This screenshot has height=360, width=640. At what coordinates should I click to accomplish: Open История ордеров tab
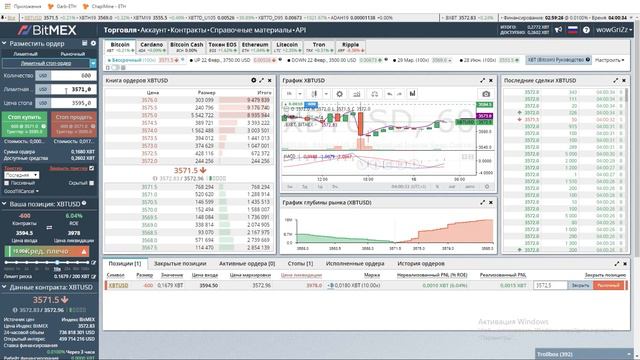(x=421, y=264)
